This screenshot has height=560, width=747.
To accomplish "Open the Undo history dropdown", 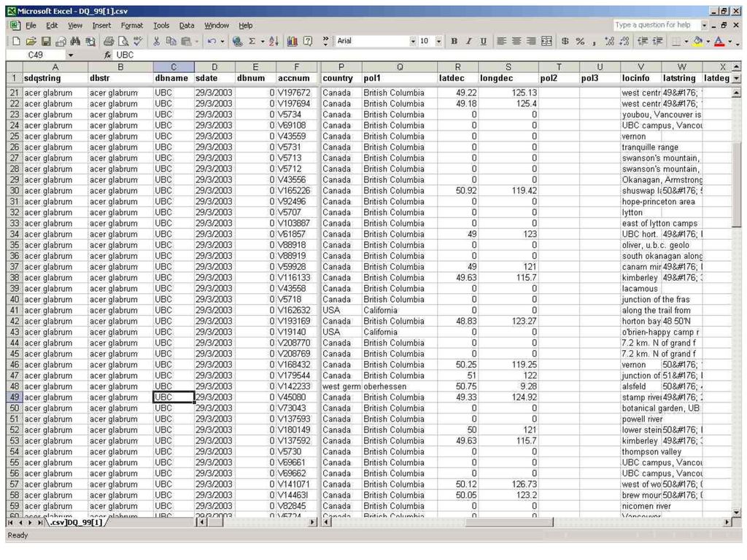I will [222, 42].
